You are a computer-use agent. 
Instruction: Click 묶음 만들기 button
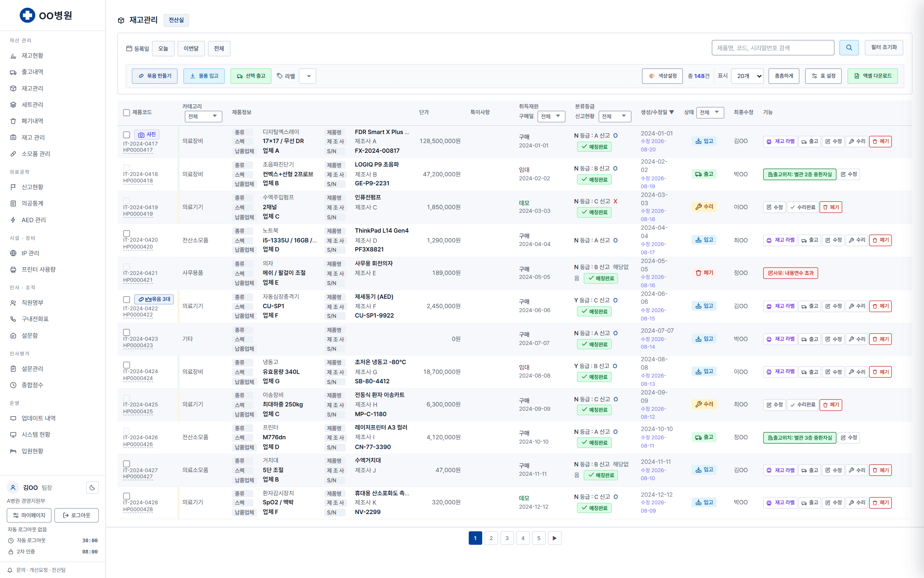pos(154,76)
